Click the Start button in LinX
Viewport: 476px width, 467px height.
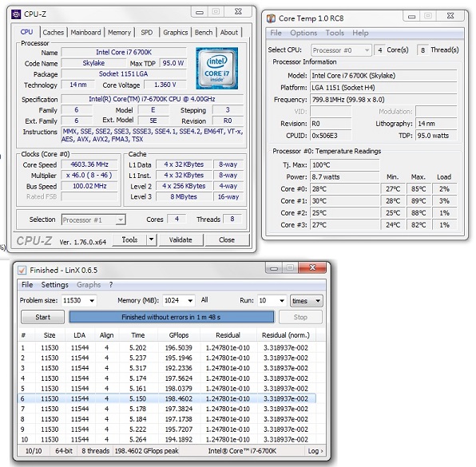pyautogui.click(x=42, y=317)
